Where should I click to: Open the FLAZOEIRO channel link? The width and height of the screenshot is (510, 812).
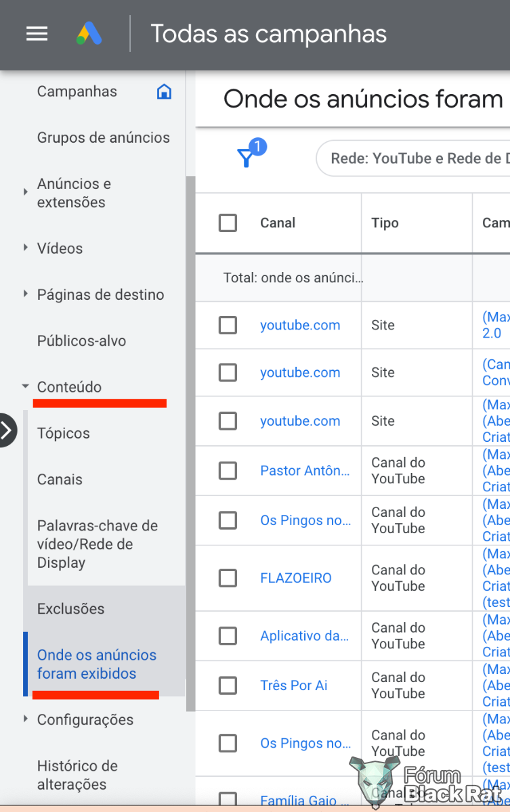pos(296,578)
